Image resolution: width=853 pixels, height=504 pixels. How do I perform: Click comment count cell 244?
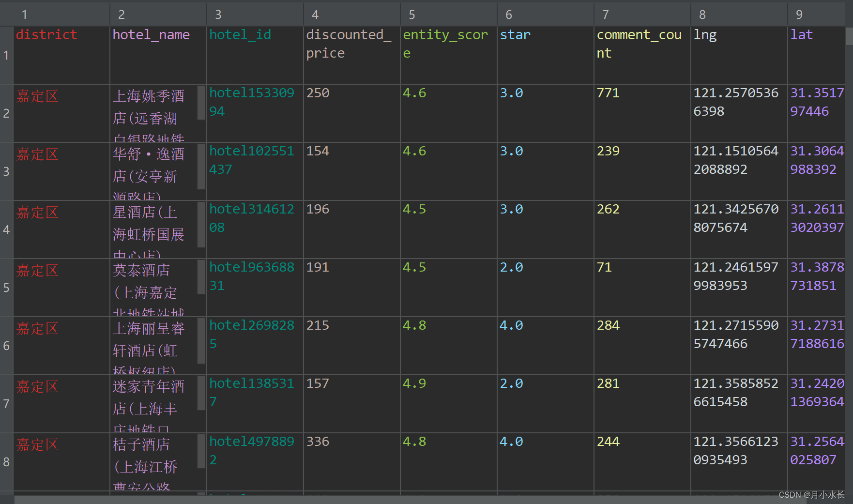point(642,462)
